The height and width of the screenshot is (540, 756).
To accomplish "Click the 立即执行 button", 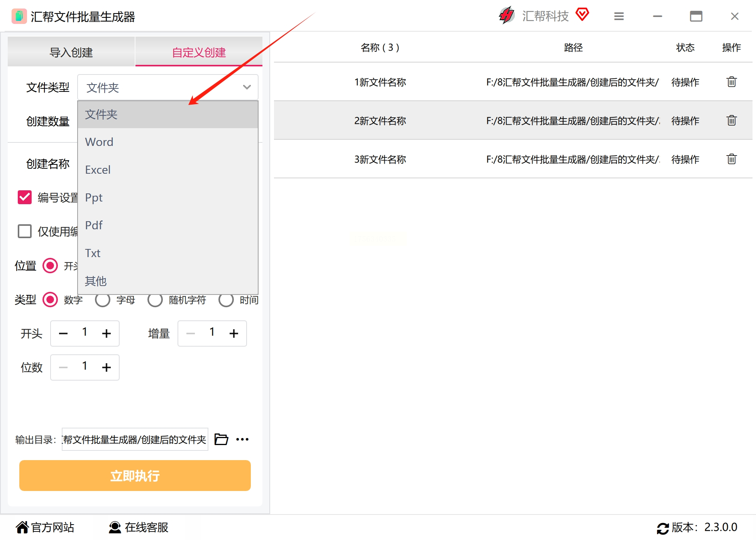I will (135, 476).
